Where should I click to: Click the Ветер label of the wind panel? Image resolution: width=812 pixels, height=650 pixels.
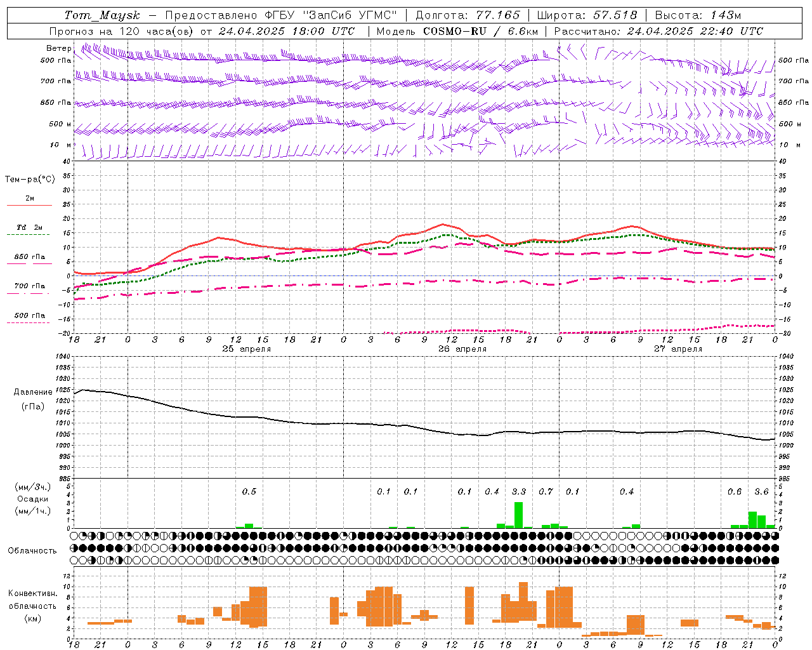click(58, 48)
